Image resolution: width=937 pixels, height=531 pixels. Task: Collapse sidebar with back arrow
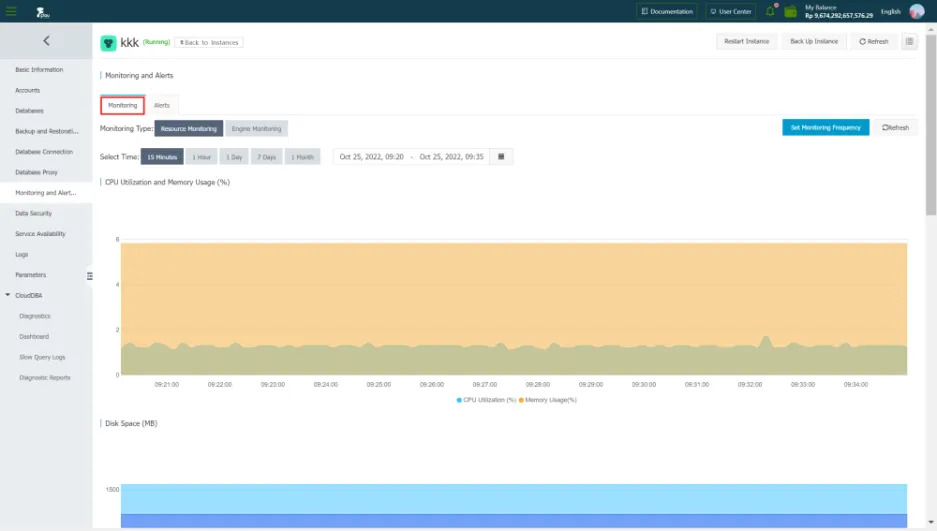tap(46, 41)
